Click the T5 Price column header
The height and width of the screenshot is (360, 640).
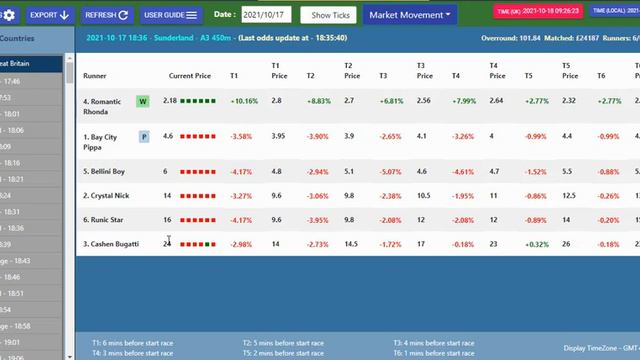[x=570, y=71]
